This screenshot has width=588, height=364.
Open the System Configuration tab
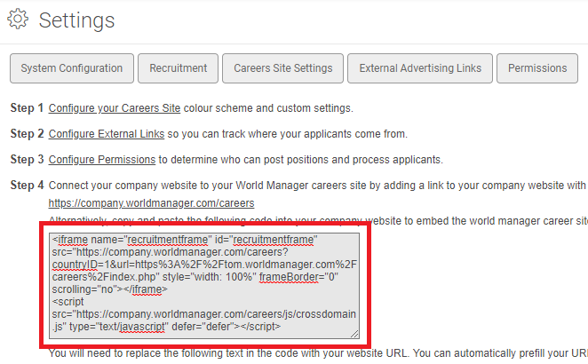[x=72, y=68]
